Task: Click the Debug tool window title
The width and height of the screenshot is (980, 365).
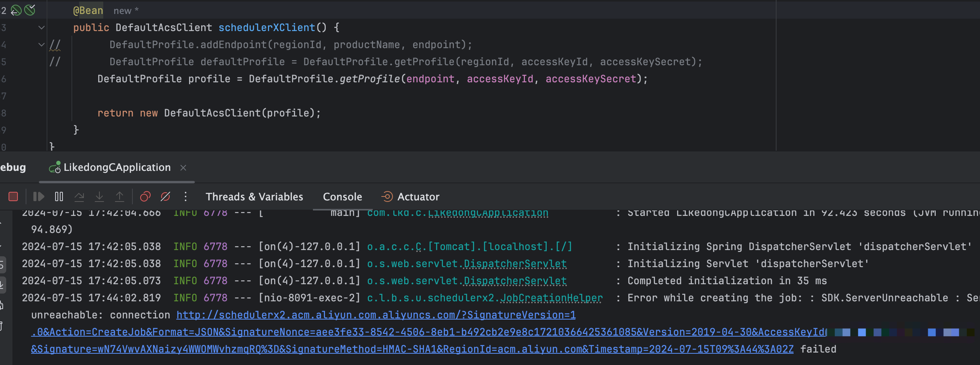Action: pyautogui.click(x=13, y=167)
